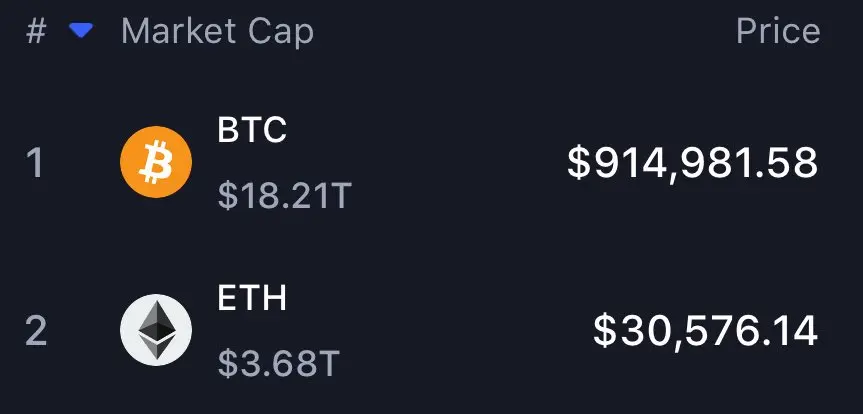
Task: Open the BTC ticker label
Action: click(252, 130)
